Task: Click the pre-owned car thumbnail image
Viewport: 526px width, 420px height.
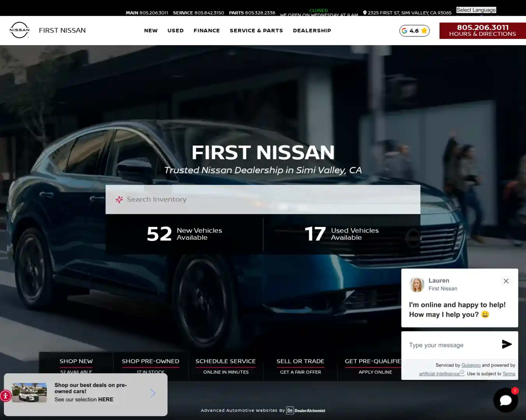Action: (29, 392)
